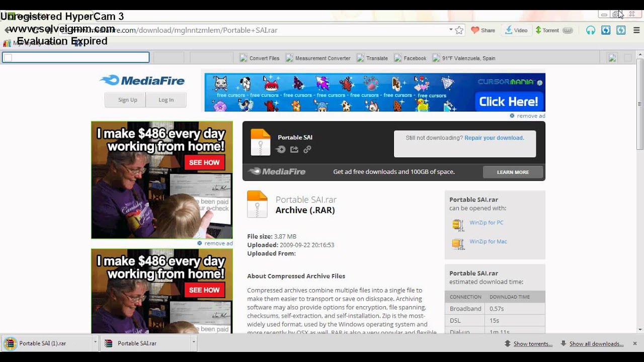Open the Portable SAI (1).rar download item
Image resolution: width=644 pixels, height=362 pixels.
point(46,343)
